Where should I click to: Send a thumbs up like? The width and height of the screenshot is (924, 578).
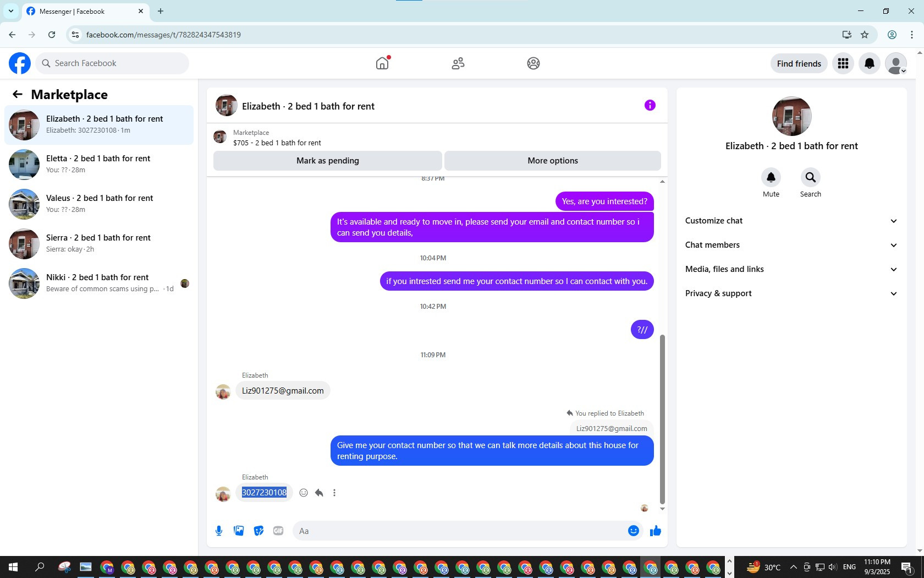[656, 531]
